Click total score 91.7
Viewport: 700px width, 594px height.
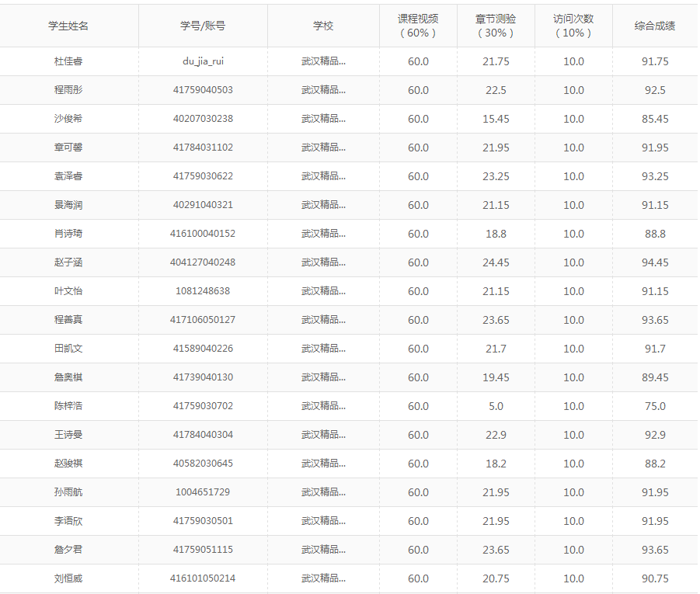(656, 349)
